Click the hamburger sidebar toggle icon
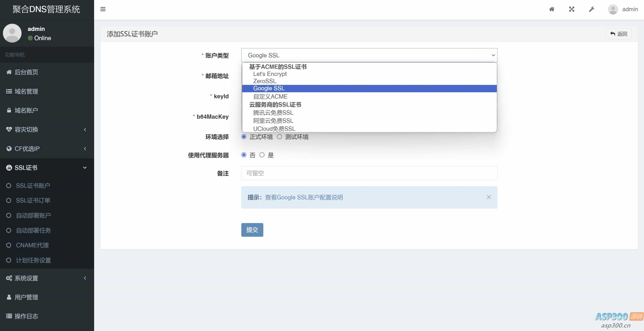 coord(103,9)
